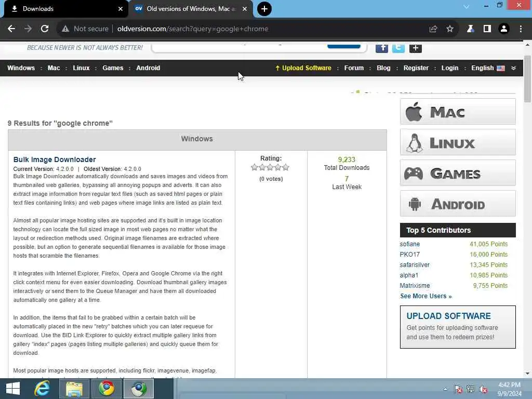This screenshot has width=532, height=399.
Task: Click the Games category banner
Action: (x=458, y=173)
